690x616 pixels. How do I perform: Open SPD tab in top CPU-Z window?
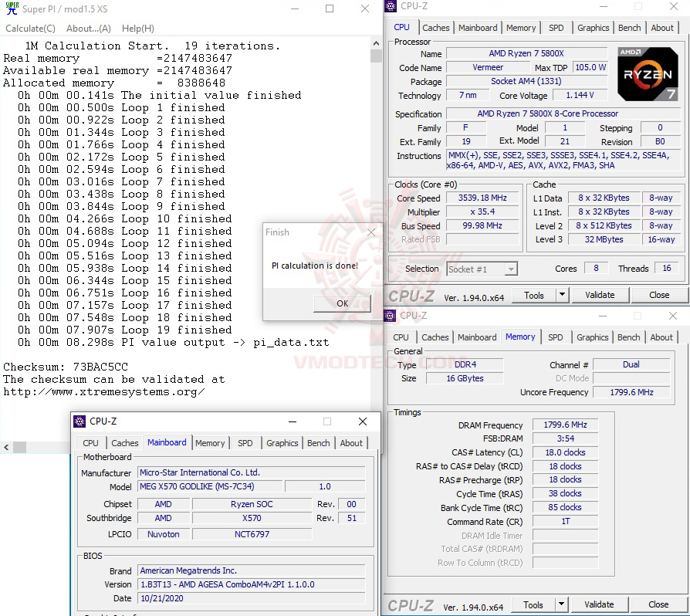(x=556, y=28)
